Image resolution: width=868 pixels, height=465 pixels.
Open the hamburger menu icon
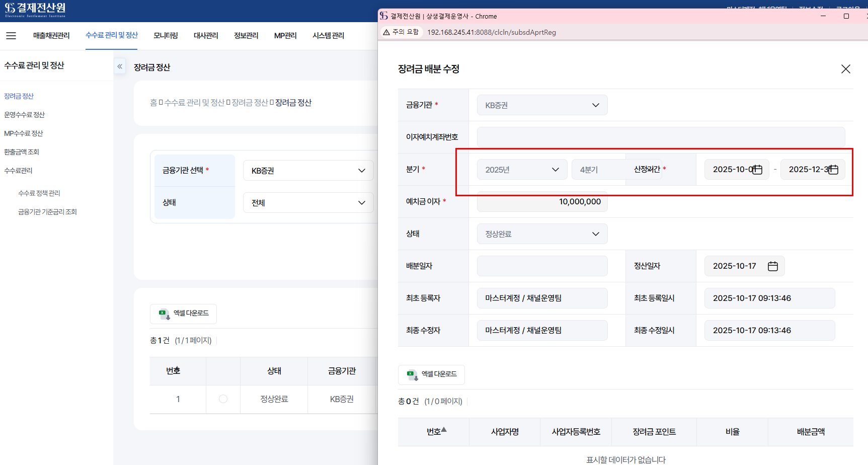pos(11,36)
